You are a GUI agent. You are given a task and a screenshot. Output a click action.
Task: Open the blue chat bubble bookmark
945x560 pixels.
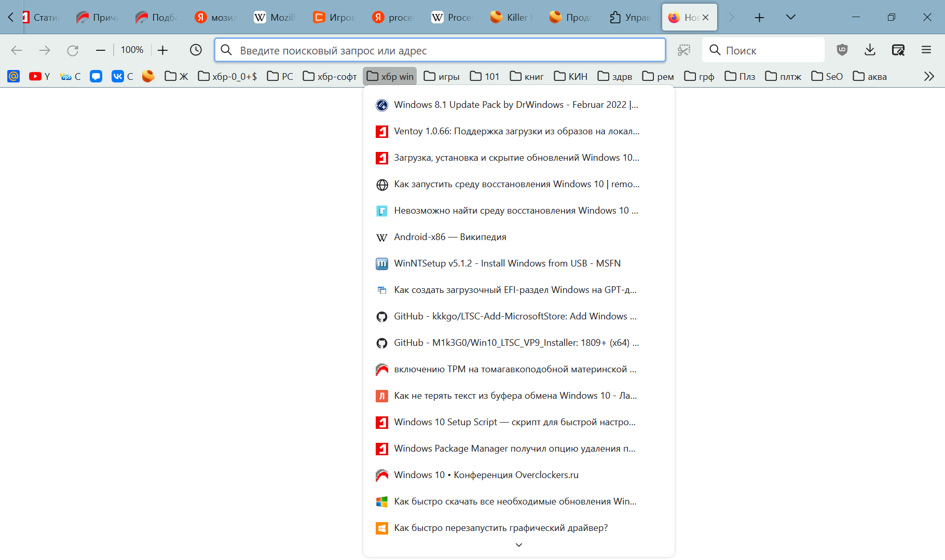pos(96,76)
